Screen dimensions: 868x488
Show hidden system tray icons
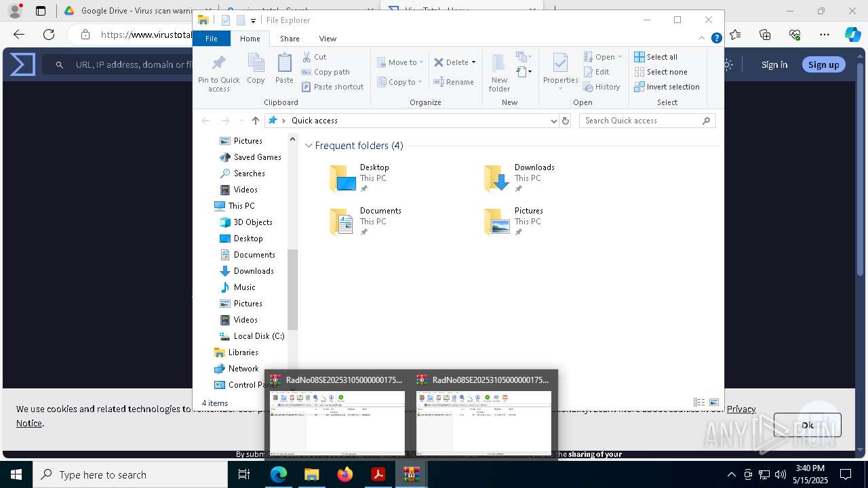[731, 474]
